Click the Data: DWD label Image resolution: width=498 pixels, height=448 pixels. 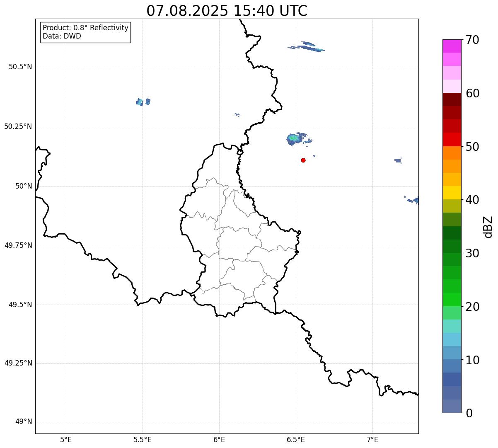point(62,36)
